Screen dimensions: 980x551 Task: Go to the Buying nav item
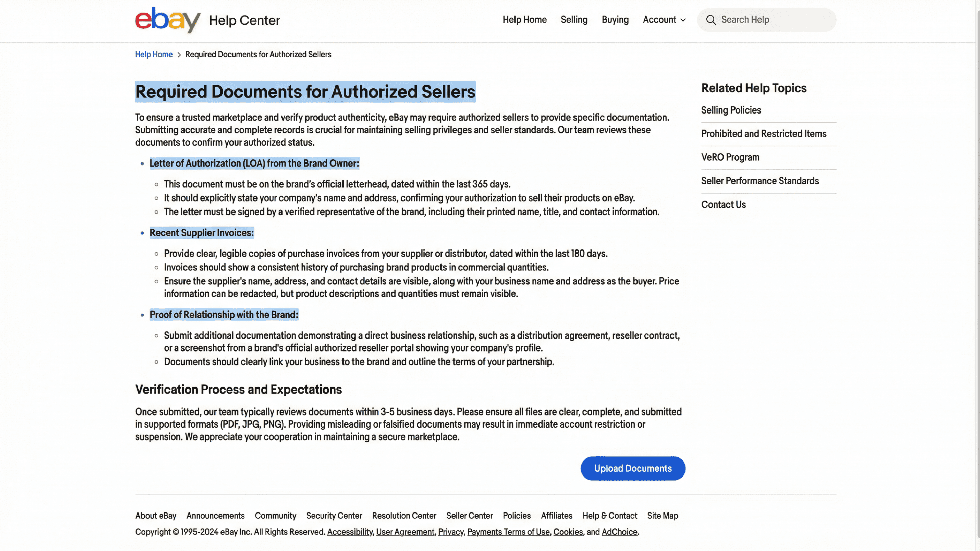[615, 20]
